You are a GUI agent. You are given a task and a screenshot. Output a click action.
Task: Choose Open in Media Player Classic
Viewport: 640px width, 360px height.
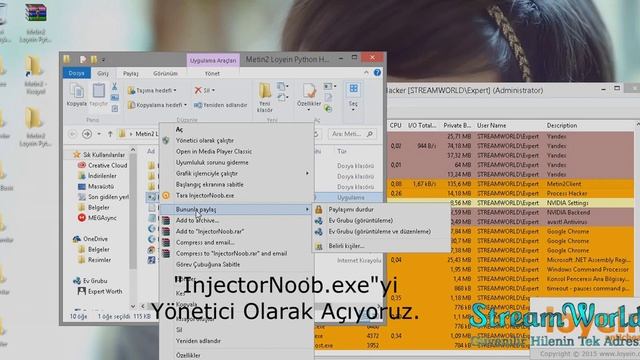[x=214, y=151]
